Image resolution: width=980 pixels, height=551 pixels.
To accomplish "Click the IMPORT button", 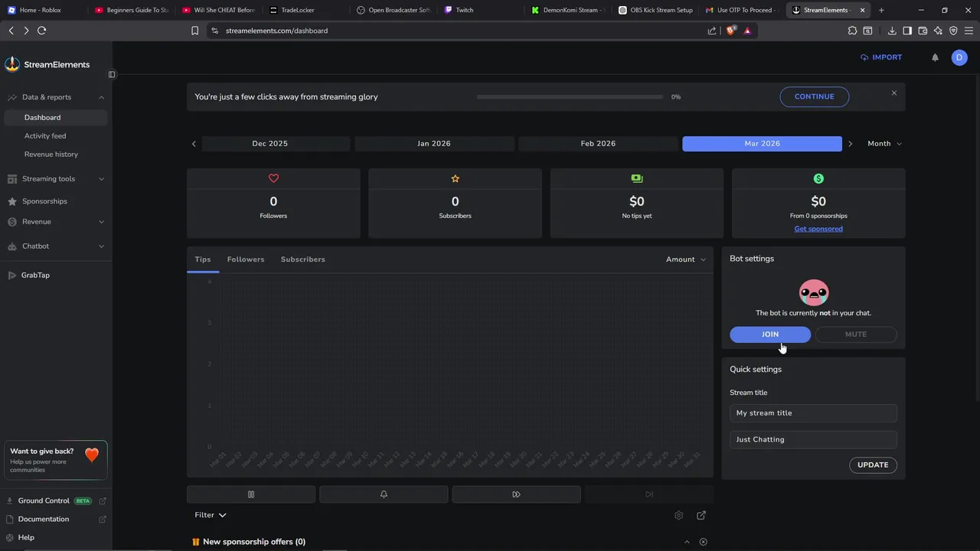I will [881, 57].
